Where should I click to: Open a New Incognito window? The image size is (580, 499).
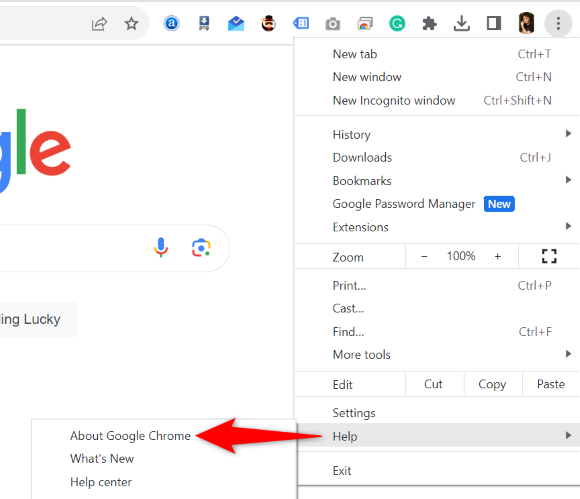tap(437, 100)
